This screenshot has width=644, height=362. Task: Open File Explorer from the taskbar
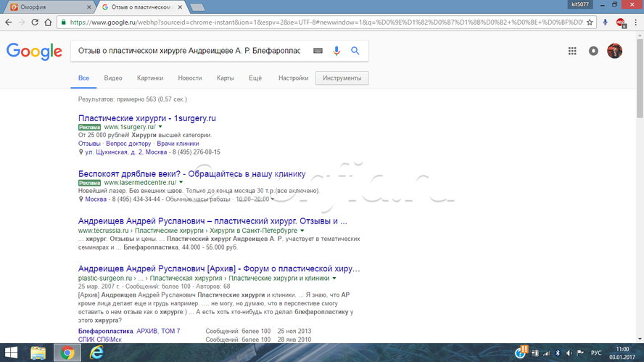(x=38, y=353)
